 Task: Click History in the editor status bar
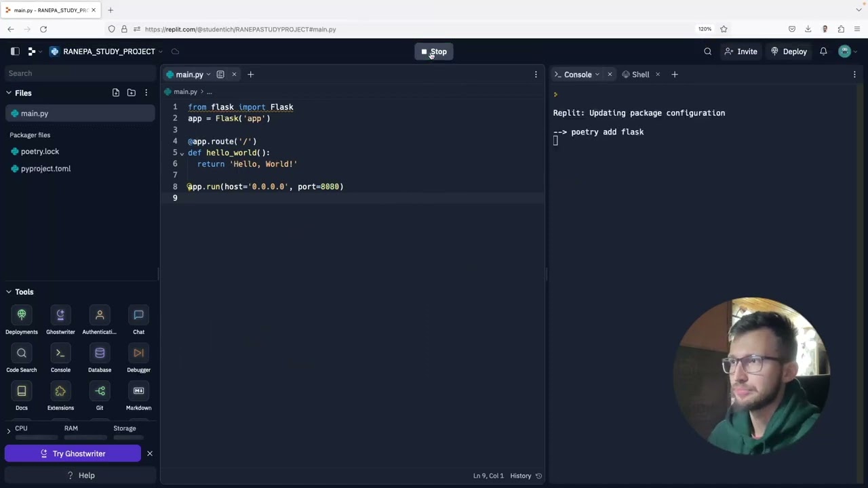click(521, 476)
